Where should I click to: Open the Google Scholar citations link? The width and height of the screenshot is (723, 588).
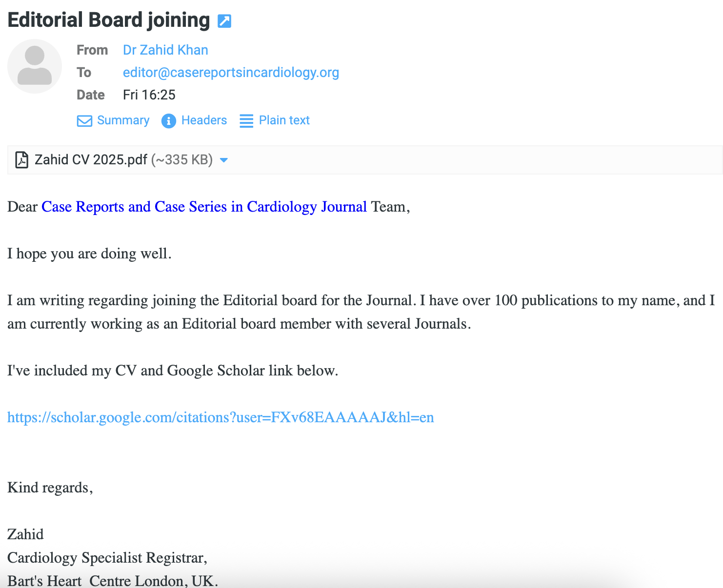coord(221,417)
